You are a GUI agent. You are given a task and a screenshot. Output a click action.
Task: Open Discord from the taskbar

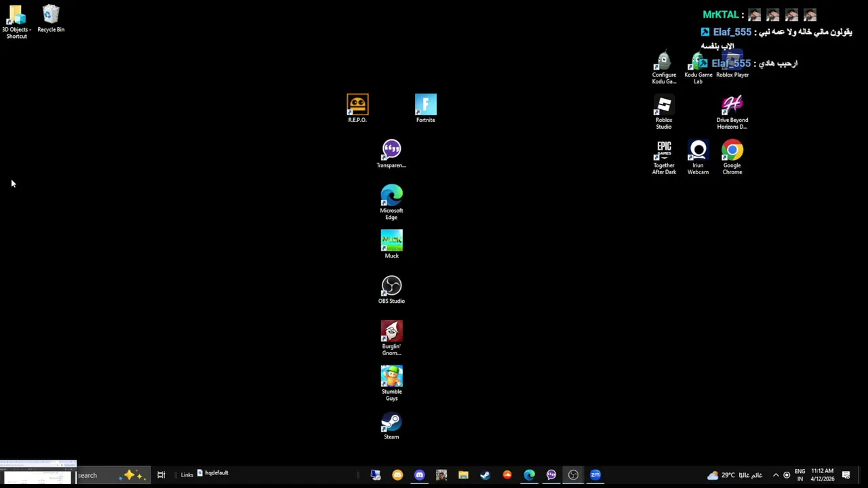[419, 475]
